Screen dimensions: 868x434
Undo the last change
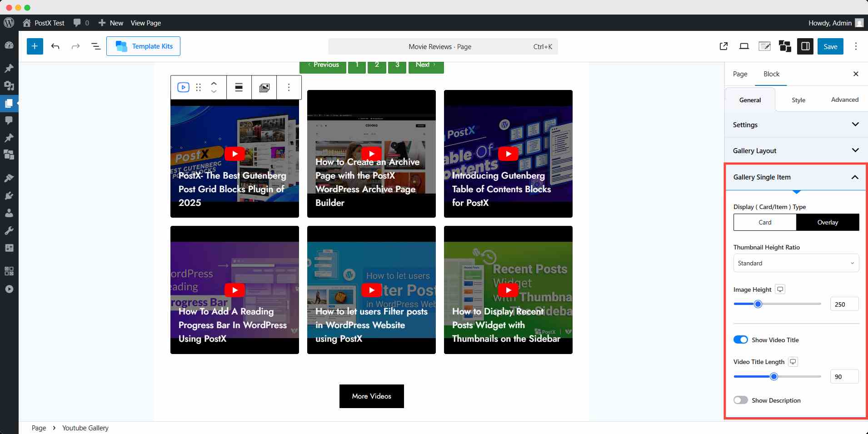(55, 46)
